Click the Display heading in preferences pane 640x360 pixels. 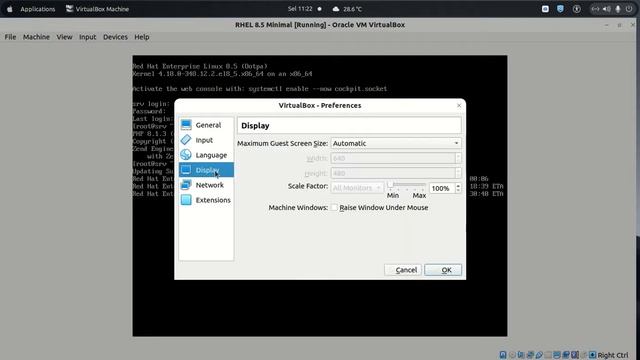pyautogui.click(x=255, y=126)
